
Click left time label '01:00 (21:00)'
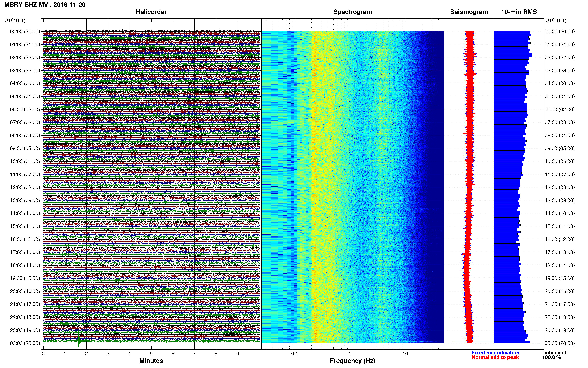(25, 45)
